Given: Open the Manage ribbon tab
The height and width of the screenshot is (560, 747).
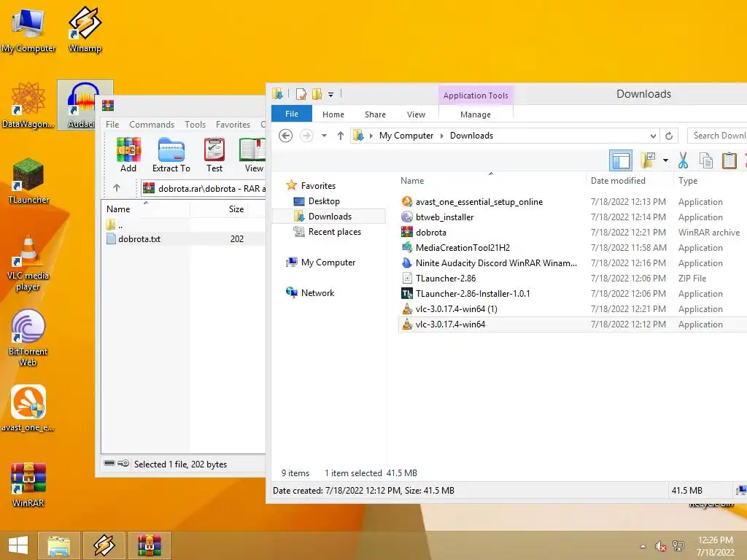Looking at the screenshot, I should click(476, 114).
